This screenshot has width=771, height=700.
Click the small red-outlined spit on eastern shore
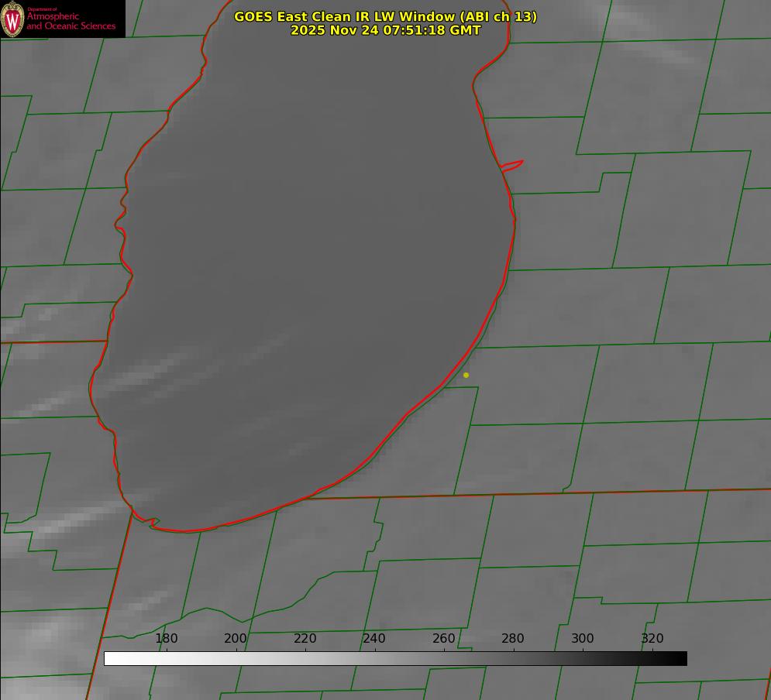512,165
